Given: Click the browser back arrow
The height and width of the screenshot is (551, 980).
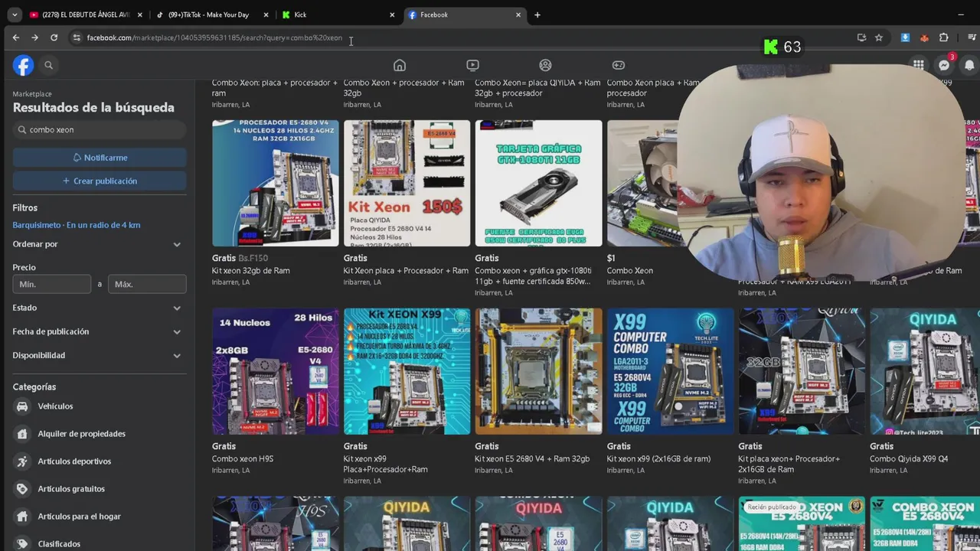Looking at the screenshot, I should coord(15,37).
